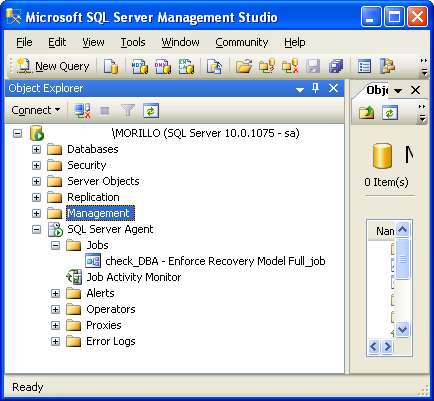
Task: Click the details list scroll up arrow
Action: [x=403, y=229]
